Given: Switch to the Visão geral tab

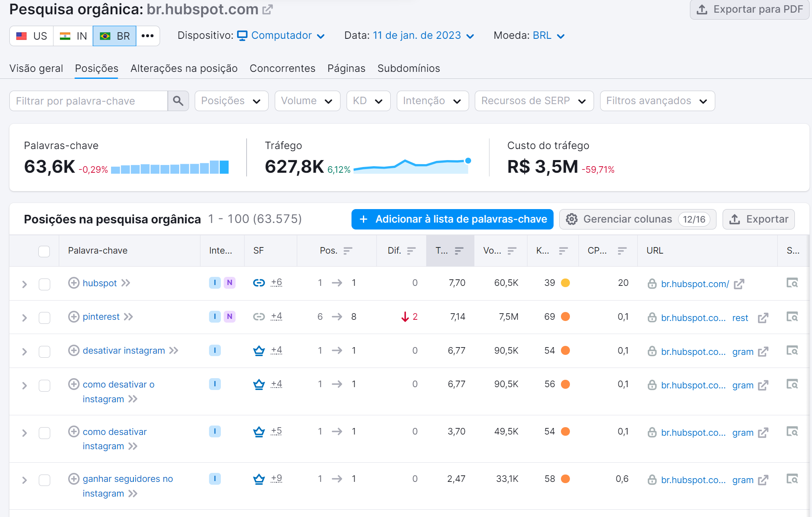Looking at the screenshot, I should [x=36, y=68].
